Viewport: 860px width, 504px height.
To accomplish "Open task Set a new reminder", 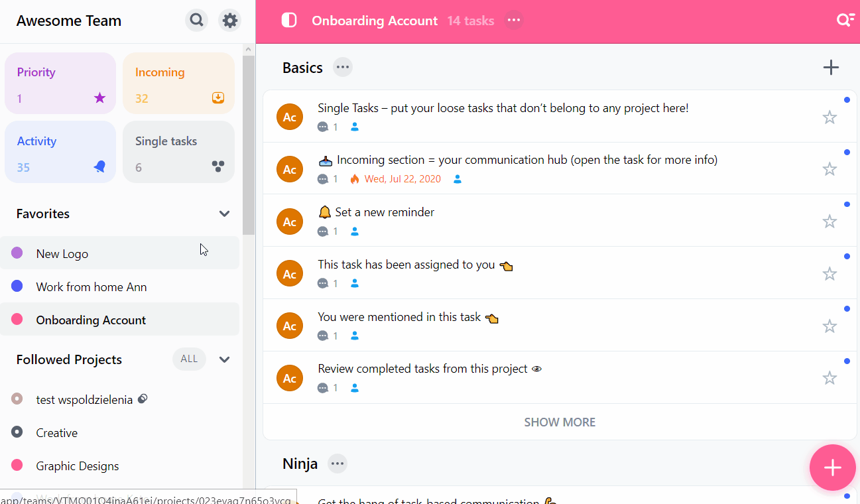I will pos(385,212).
